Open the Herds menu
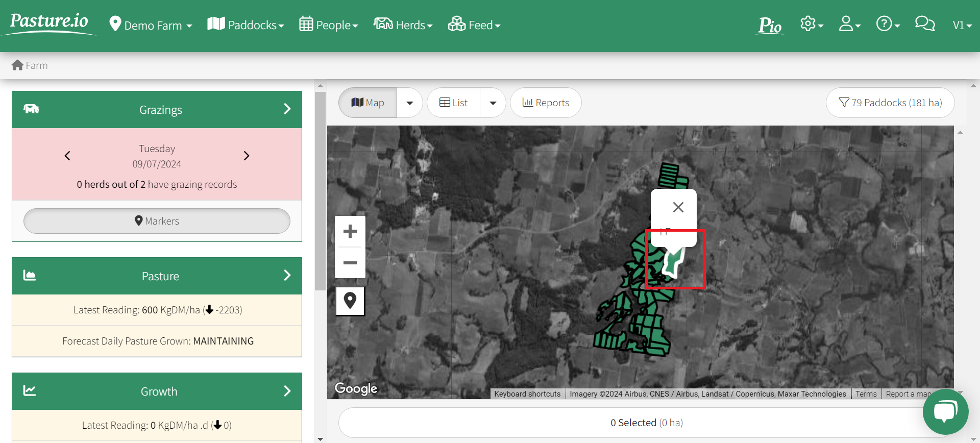Screen dimensions: 980x443 pyautogui.click(x=403, y=25)
